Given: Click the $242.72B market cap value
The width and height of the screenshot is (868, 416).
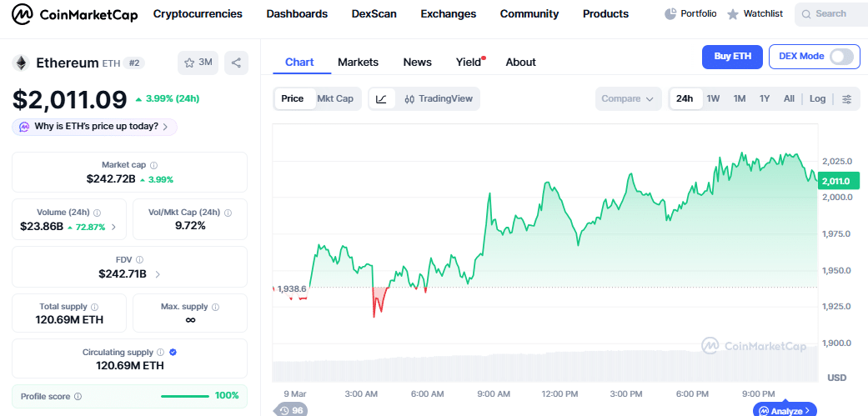Looking at the screenshot, I should [x=111, y=179].
